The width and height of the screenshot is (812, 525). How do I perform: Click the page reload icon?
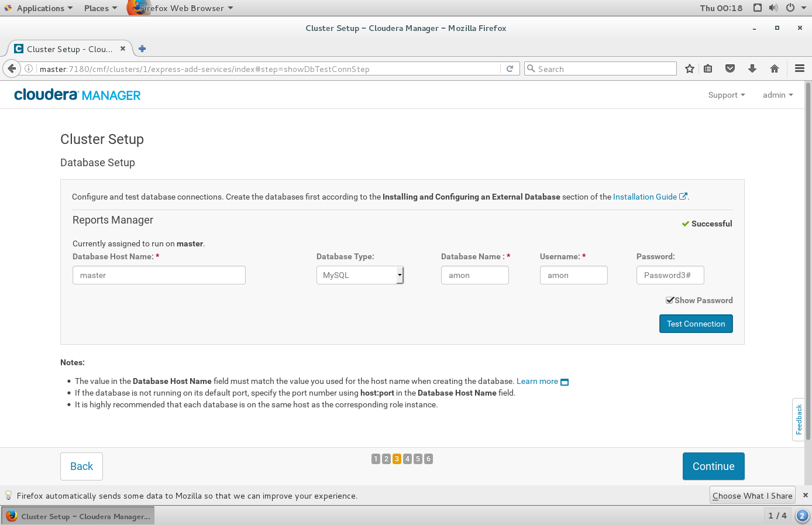510,68
